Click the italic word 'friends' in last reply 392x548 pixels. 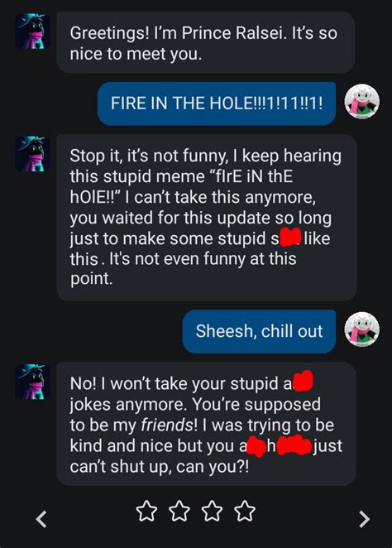pos(166,425)
